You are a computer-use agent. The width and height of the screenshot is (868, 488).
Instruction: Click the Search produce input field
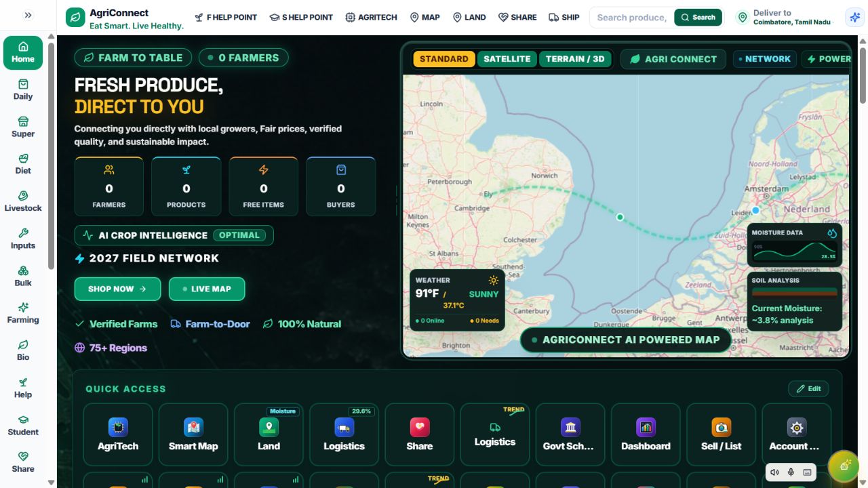632,18
